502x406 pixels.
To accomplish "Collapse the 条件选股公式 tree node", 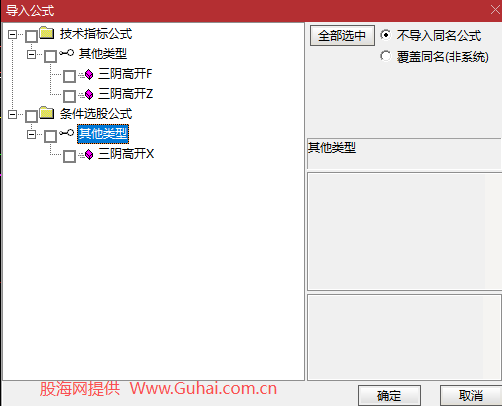I will coord(12,114).
